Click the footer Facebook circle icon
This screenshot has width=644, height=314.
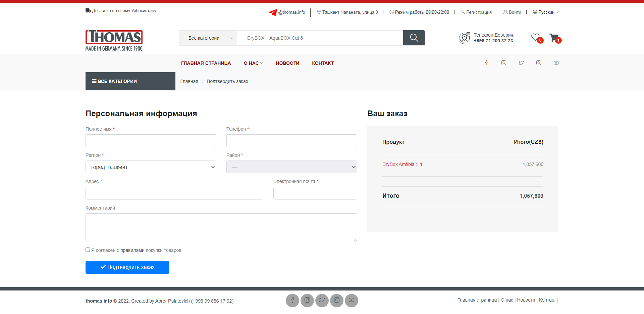[x=292, y=301]
